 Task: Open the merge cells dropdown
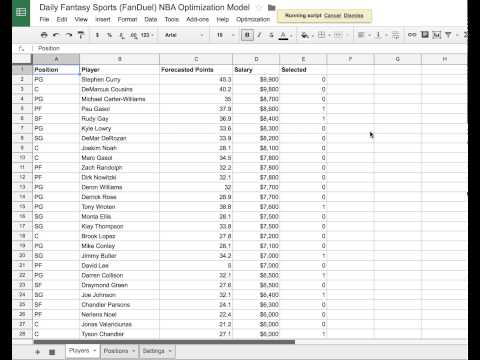point(340,35)
